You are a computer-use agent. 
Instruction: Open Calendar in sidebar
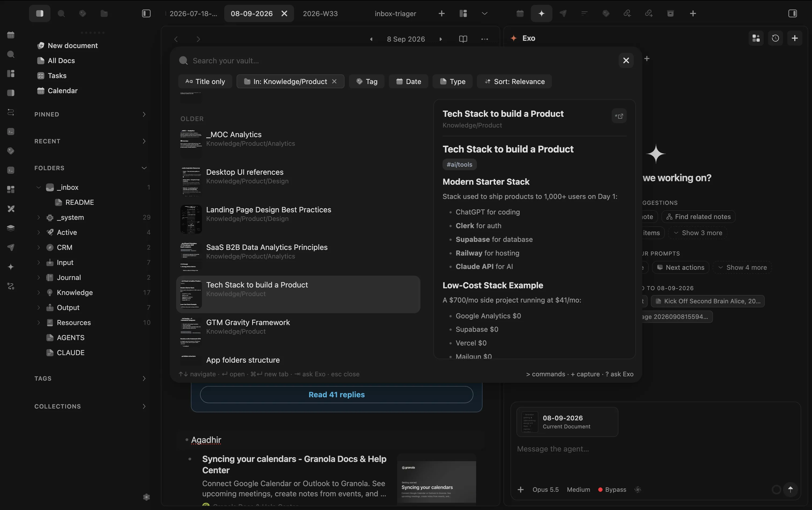(x=62, y=91)
